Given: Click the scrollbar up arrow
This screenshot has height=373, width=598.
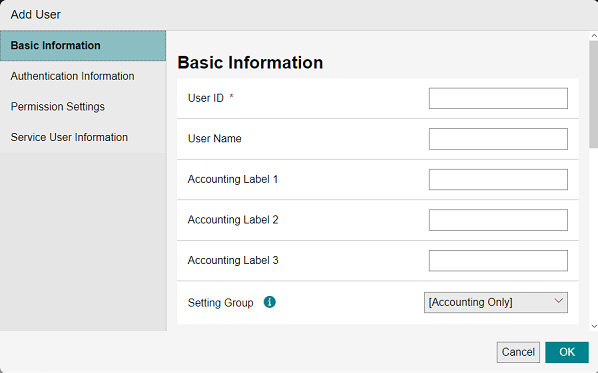Looking at the screenshot, I should 594,36.
